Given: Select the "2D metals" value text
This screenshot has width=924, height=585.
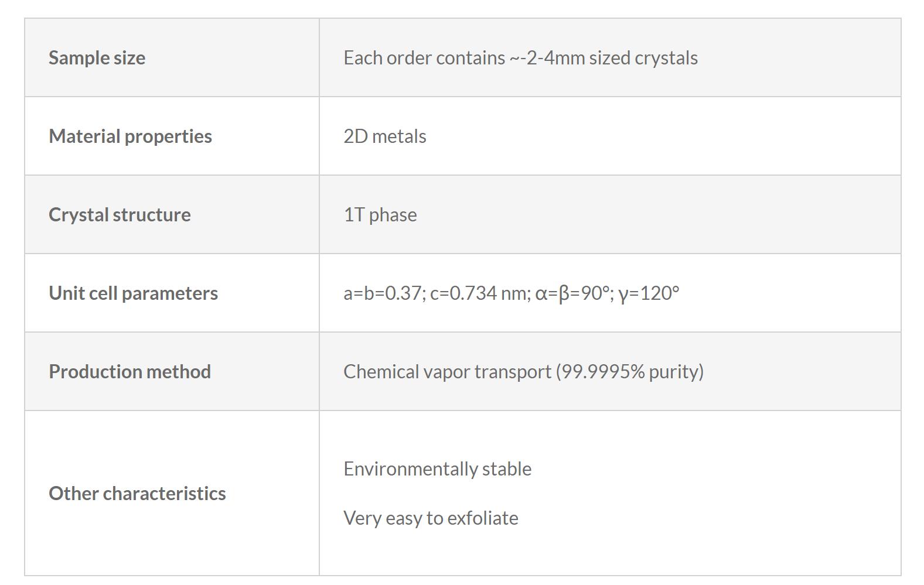Looking at the screenshot, I should click(x=384, y=136).
